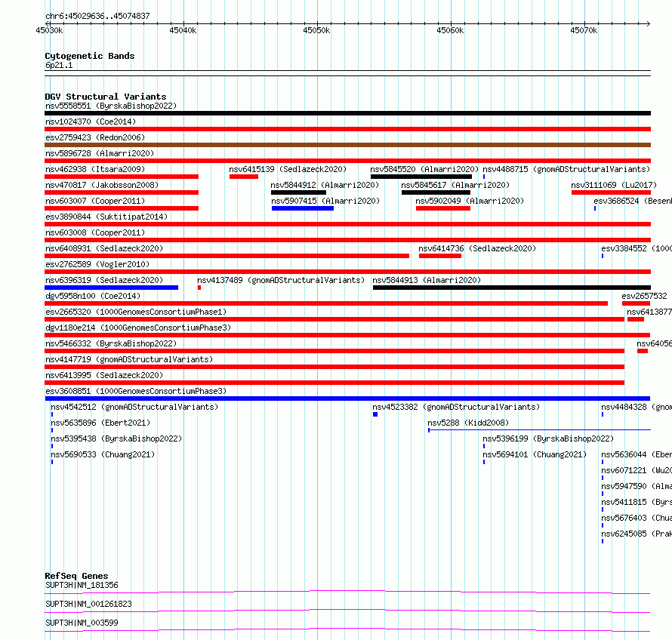Select the black nsv5558551 variant bar
This screenshot has height=640, width=672.
[x=347, y=113]
